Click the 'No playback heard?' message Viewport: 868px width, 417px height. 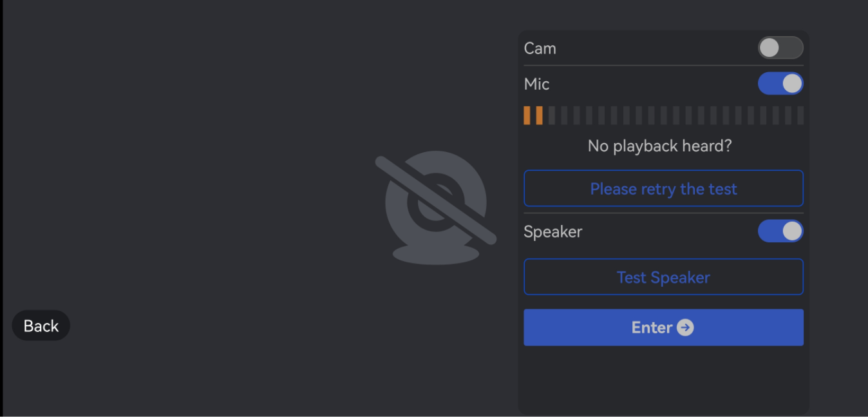pos(659,146)
